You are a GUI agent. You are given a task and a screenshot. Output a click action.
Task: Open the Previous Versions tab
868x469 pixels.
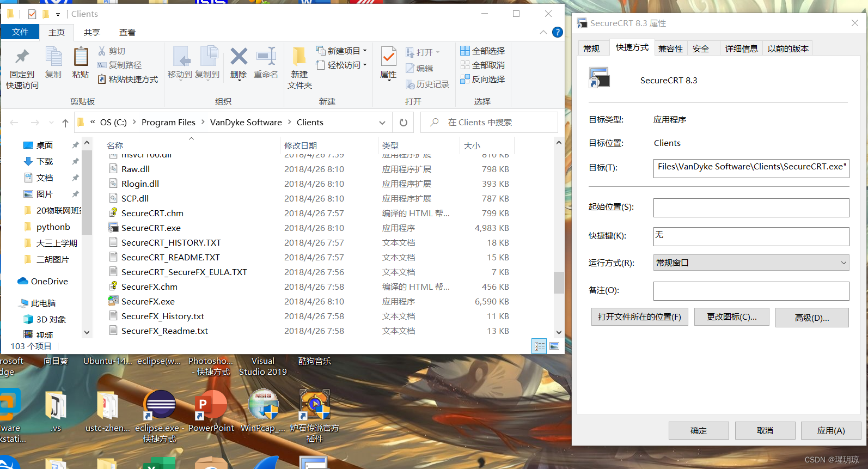788,48
